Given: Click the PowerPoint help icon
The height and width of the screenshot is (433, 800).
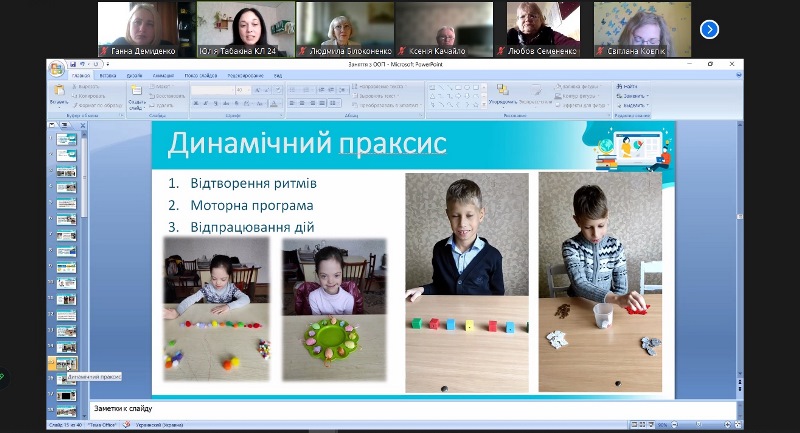Looking at the screenshot, I should (x=737, y=74).
